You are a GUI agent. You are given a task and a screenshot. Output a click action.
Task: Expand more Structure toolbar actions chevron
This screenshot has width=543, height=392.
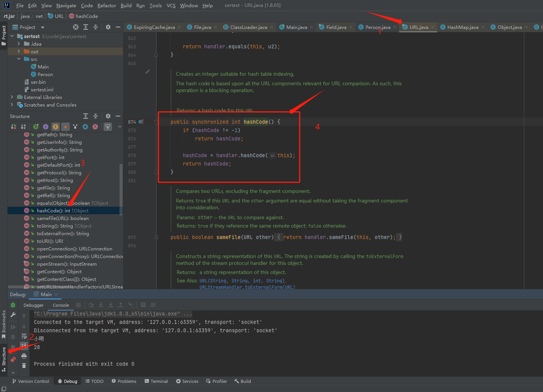pos(120,127)
